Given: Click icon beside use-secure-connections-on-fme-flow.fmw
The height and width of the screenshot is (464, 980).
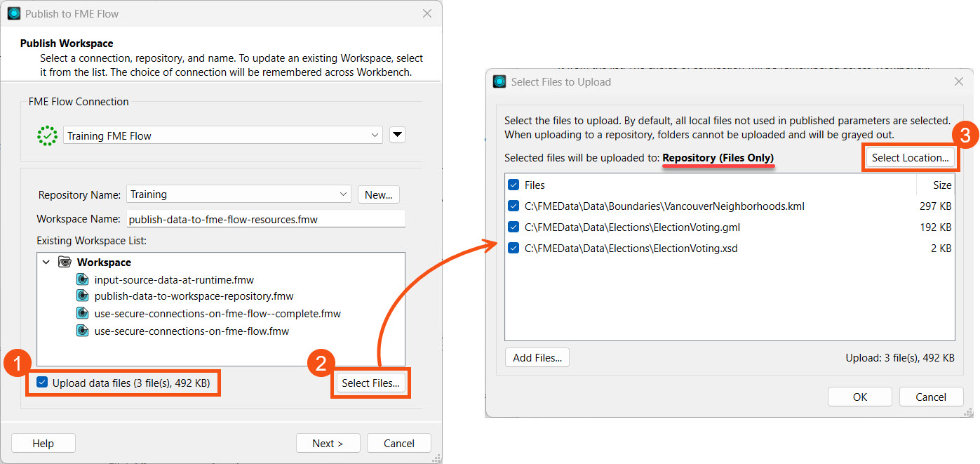Looking at the screenshot, I should click(x=83, y=331).
